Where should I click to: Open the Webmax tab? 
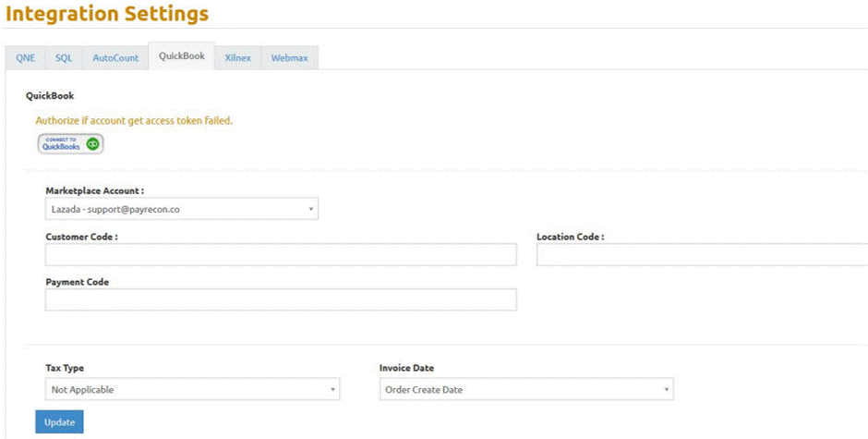[x=290, y=57]
